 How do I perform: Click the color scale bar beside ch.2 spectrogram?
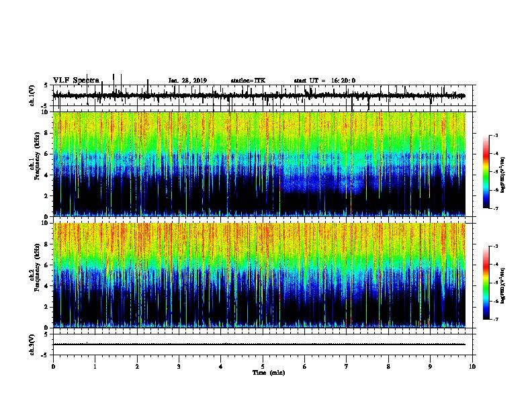(x=486, y=283)
